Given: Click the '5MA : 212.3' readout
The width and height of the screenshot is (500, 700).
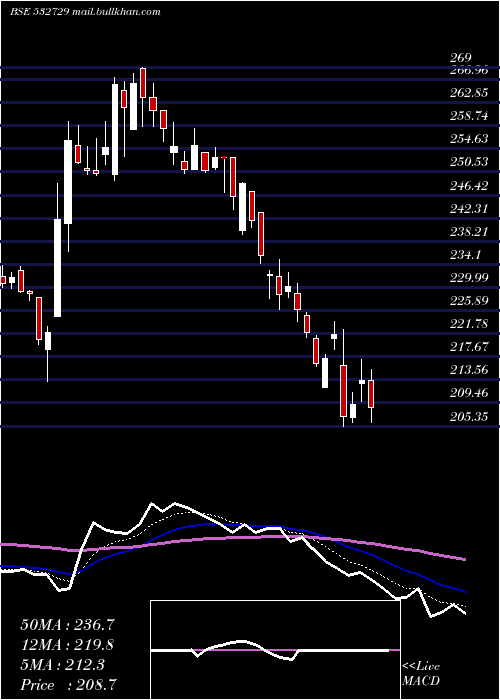Looking at the screenshot, I should 62,665.
